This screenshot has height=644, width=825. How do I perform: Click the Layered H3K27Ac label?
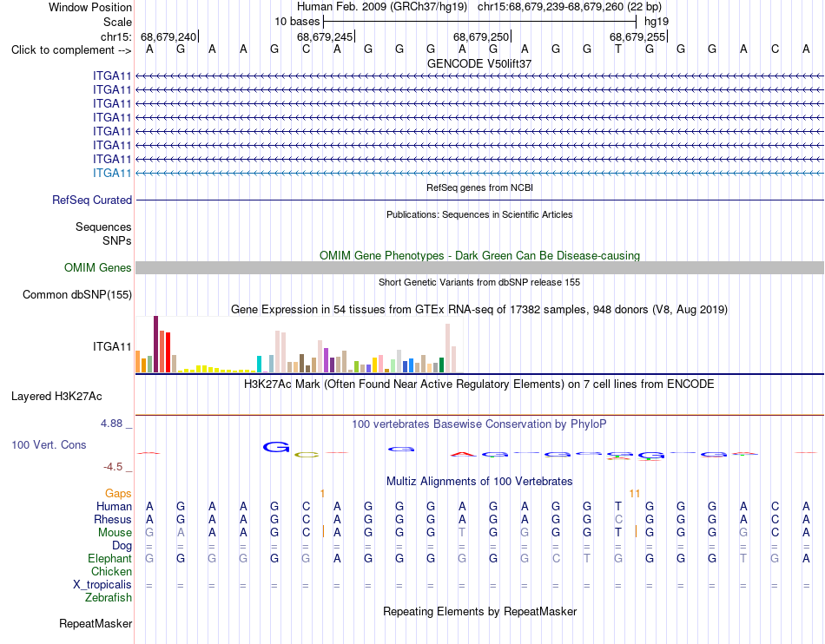[x=56, y=397]
